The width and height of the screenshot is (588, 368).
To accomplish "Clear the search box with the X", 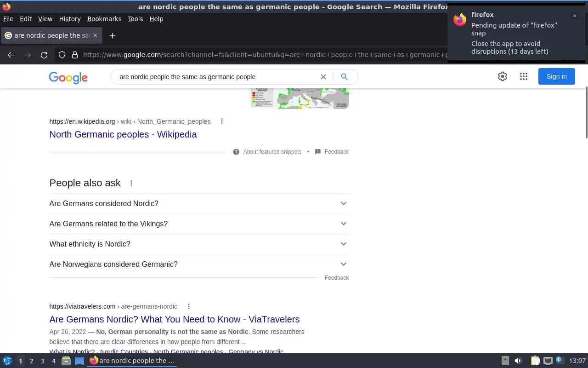I will [323, 77].
